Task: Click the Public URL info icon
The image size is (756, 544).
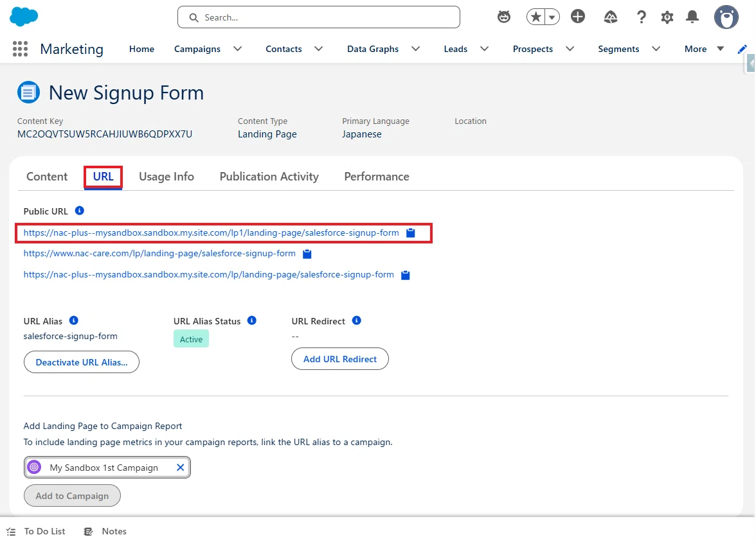Action: [x=80, y=211]
